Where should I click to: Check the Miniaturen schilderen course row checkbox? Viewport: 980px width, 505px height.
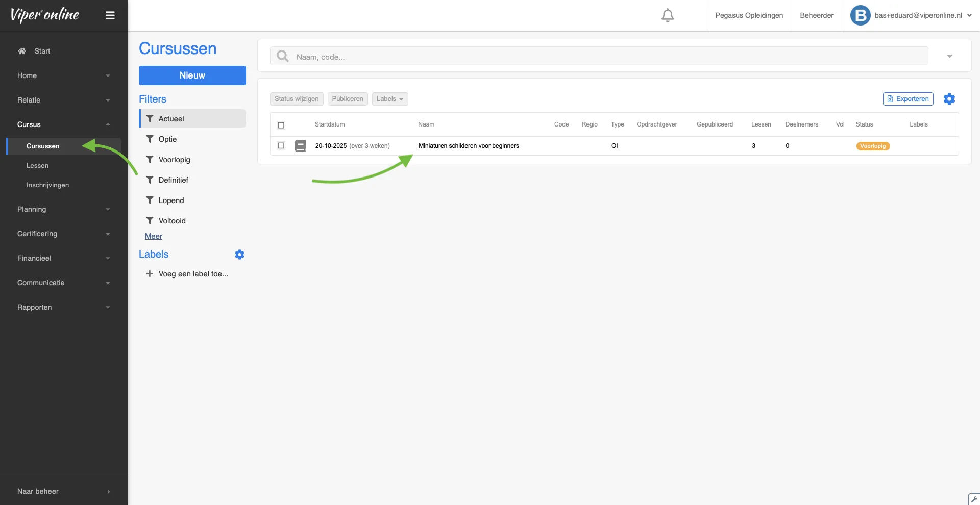tap(281, 146)
